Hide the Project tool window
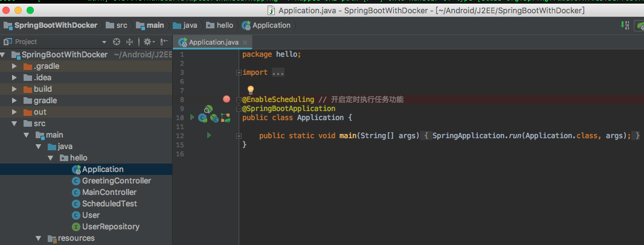Screen dimensions: 644x245 point(164,42)
